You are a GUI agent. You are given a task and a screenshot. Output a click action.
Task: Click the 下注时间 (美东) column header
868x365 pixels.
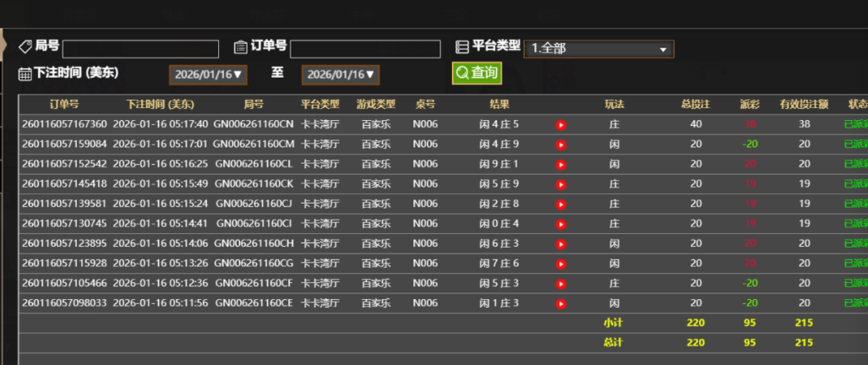161,105
